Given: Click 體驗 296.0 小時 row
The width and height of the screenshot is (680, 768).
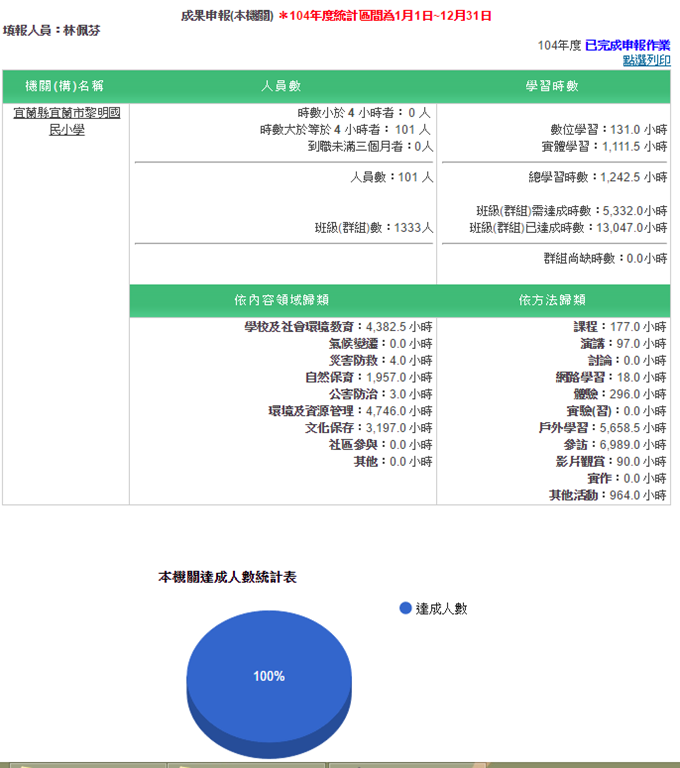Looking at the screenshot, I should (x=620, y=394).
